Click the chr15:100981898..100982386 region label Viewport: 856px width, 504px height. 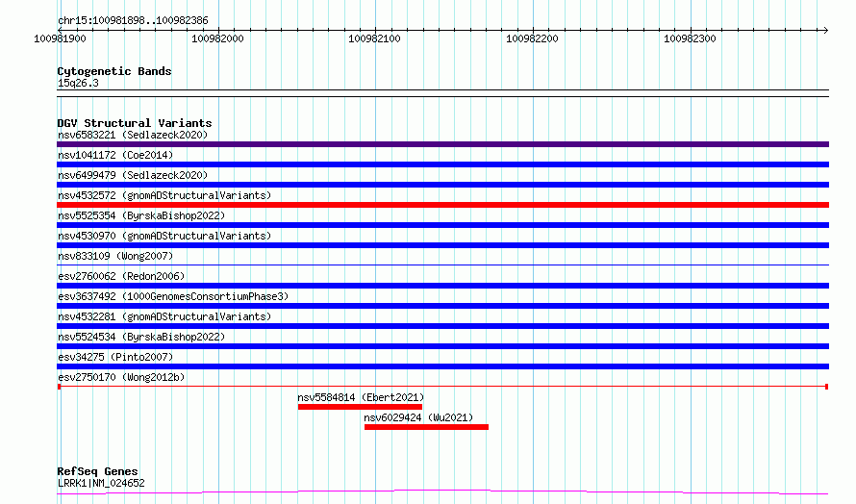(133, 21)
